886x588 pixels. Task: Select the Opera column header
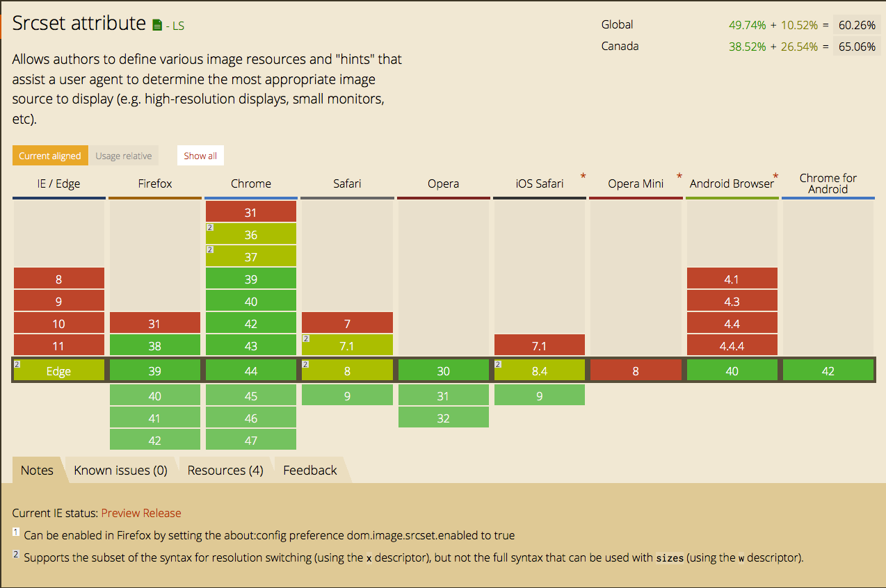point(444,183)
